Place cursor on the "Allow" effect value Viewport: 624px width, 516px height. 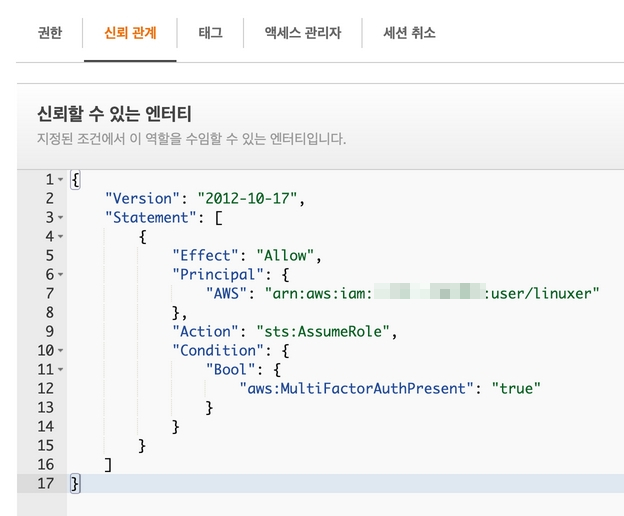pyautogui.click(x=287, y=255)
